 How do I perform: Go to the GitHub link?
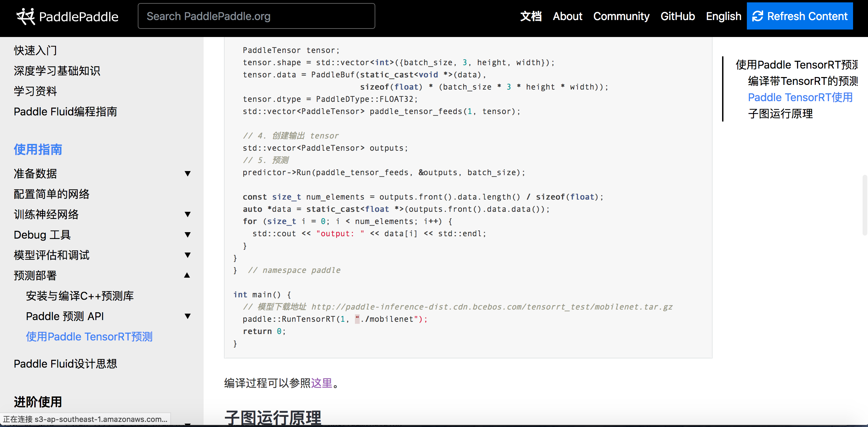[x=678, y=16]
